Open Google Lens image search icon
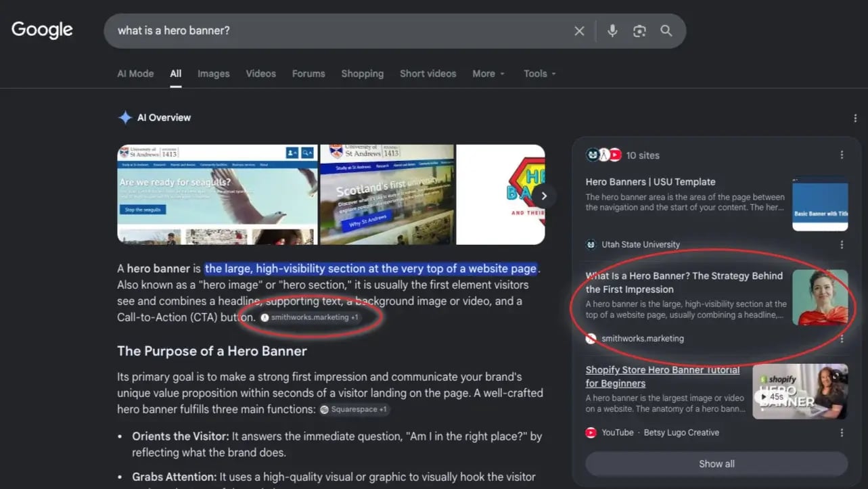The width and height of the screenshot is (868, 489). [639, 31]
